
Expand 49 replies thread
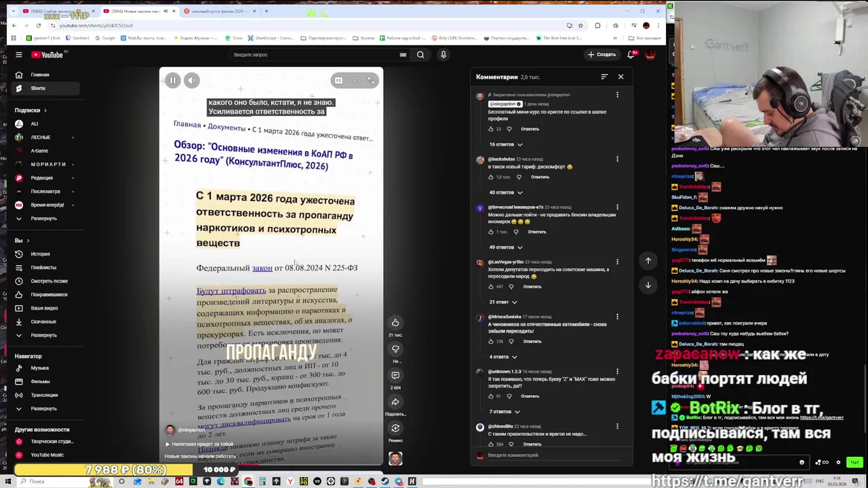[x=506, y=247]
